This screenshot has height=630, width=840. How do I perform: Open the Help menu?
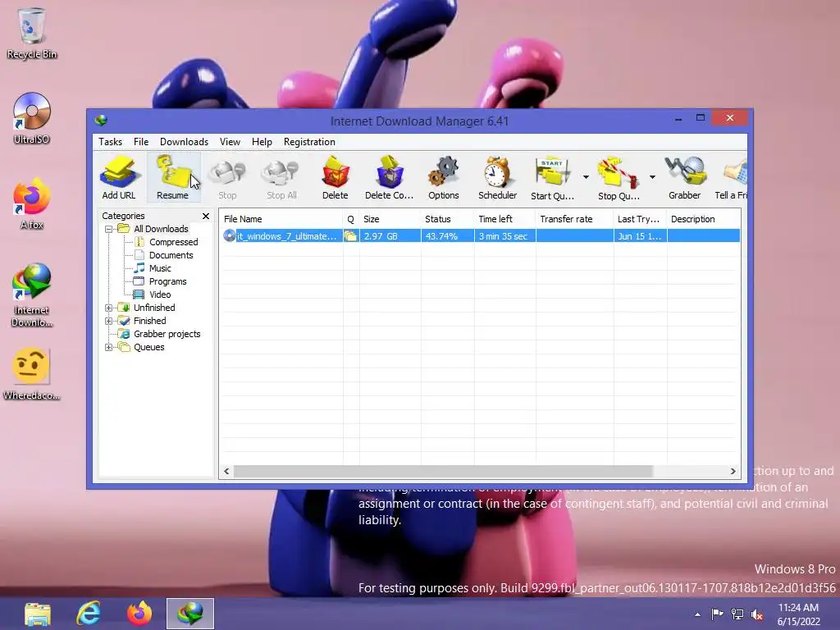click(262, 142)
